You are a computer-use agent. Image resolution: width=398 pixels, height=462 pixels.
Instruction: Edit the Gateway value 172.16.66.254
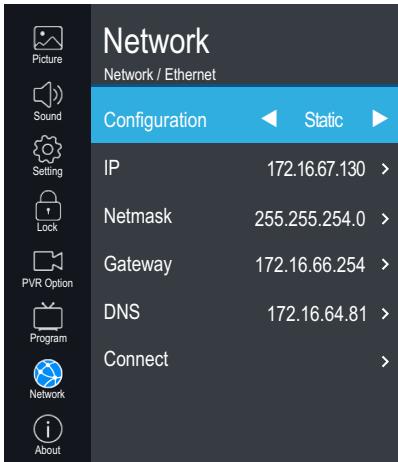click(310, 265)
